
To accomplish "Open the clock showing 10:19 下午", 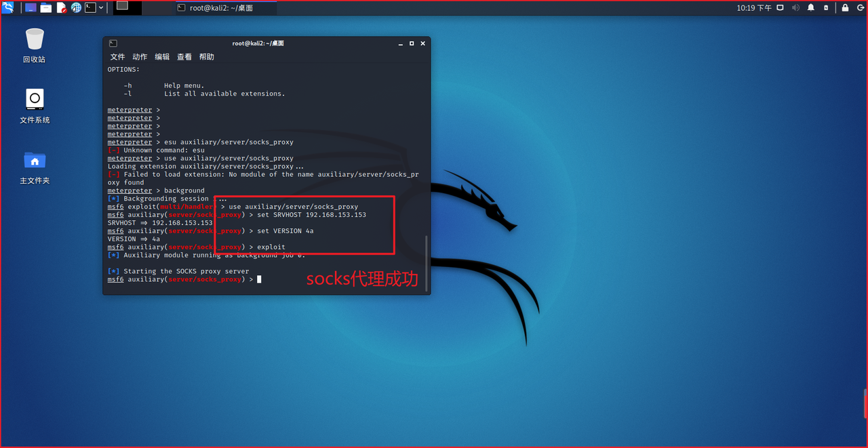I will (x=754, y=7).
